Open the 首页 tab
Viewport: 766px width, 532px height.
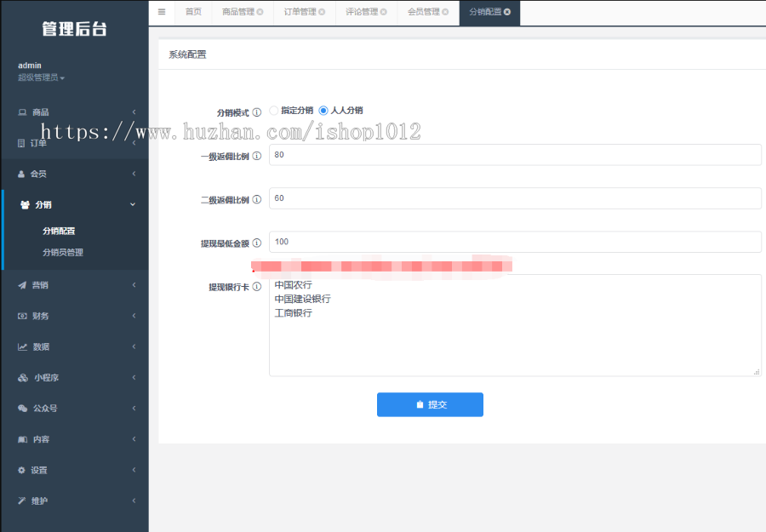pyautogui.click(x=192, y=12)
